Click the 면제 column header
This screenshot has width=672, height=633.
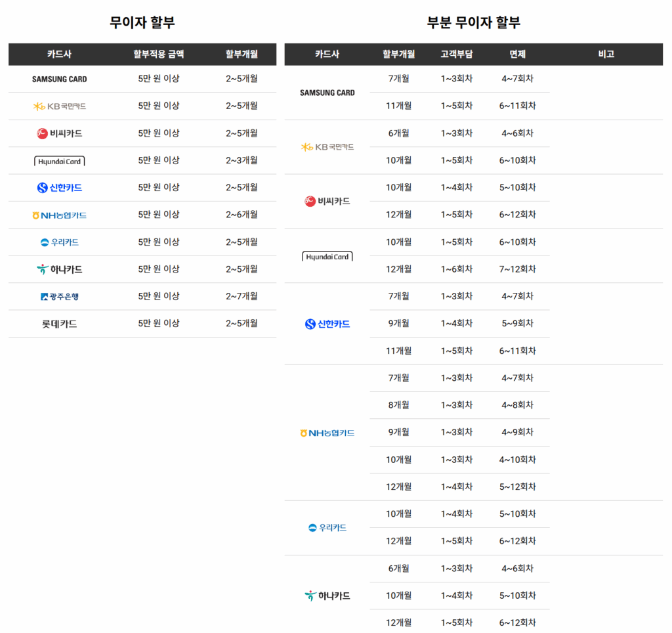click(517, 54)
